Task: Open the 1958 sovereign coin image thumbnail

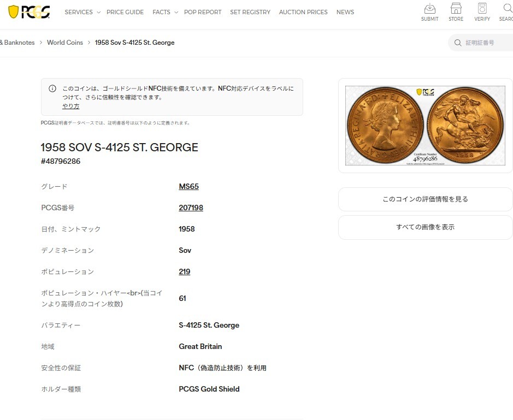Action: [426, 126]
